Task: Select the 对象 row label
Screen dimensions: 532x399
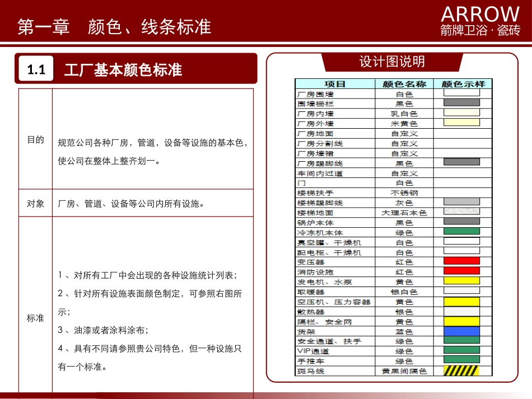Action: point(35,204)
